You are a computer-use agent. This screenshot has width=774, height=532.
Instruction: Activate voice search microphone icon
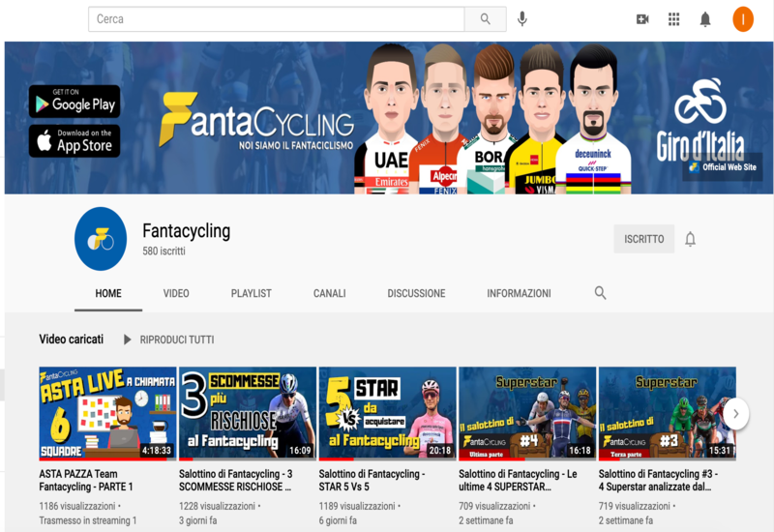click(x=522, y=19)
